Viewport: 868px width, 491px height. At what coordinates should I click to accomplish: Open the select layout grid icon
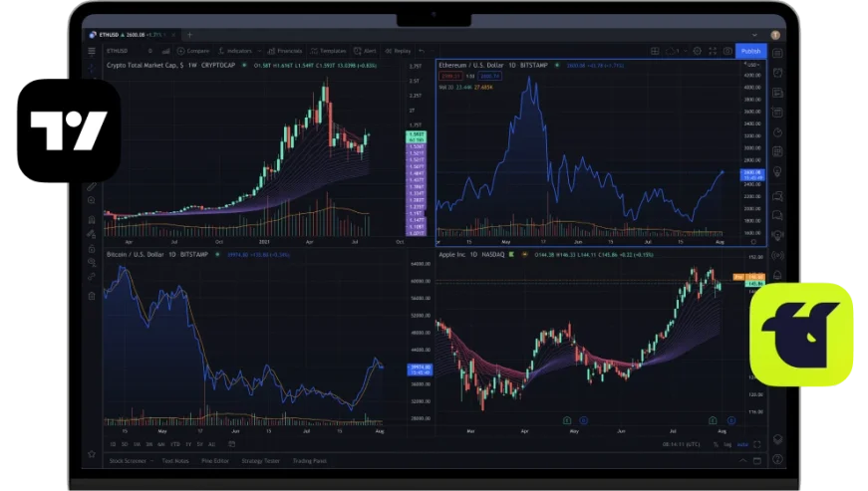tap(657, 51)
